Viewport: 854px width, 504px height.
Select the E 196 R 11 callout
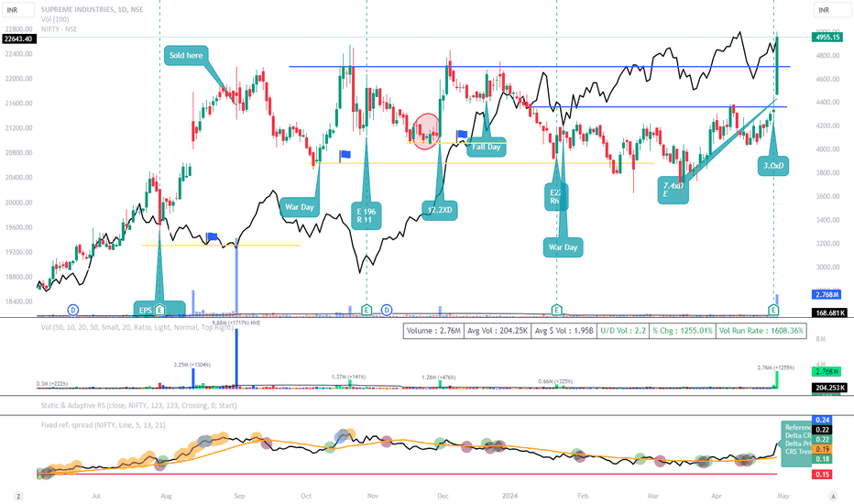(x=366, y=215)
